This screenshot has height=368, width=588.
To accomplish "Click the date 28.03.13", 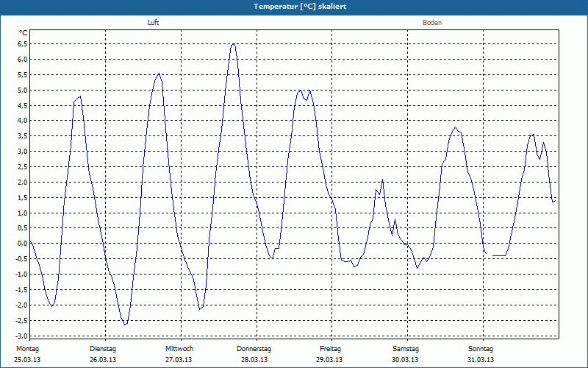I will [x=254, y=360].
